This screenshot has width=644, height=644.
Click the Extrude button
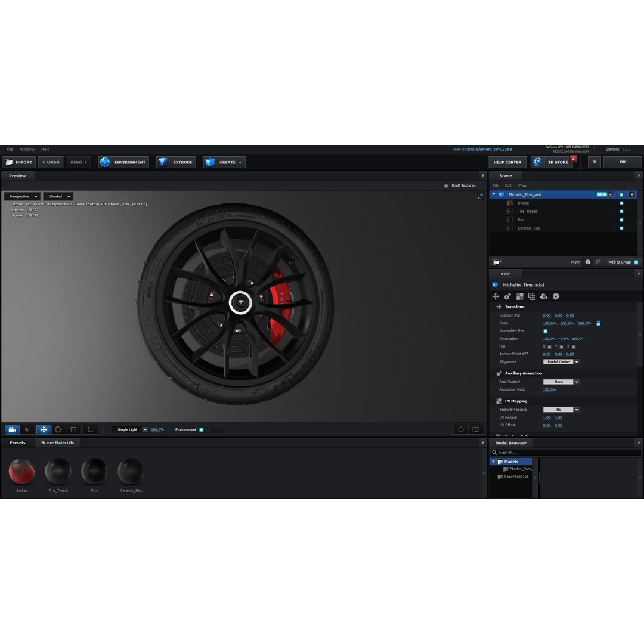point(176,162)
